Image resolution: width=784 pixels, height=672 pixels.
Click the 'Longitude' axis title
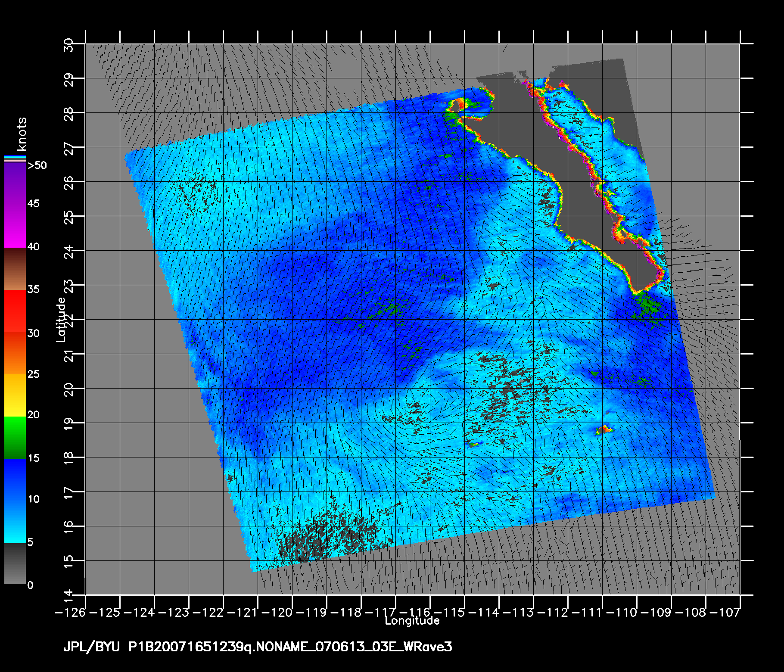pyautogui.click(x=412, y=621)
